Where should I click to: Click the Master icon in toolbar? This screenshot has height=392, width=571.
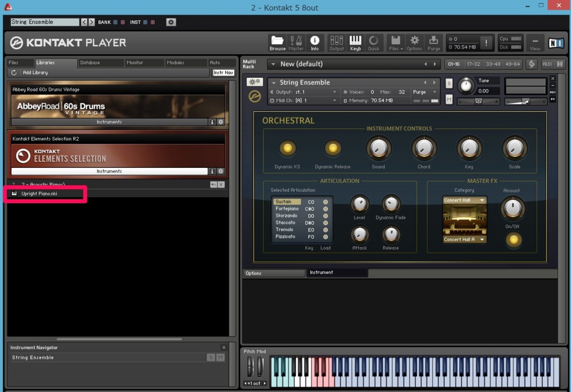pos(296,42)
